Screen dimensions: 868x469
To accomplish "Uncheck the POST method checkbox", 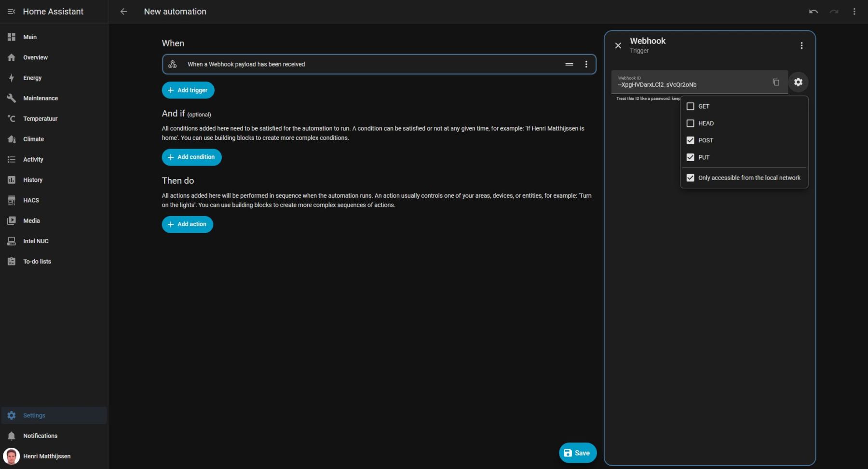I will [691, 140].
